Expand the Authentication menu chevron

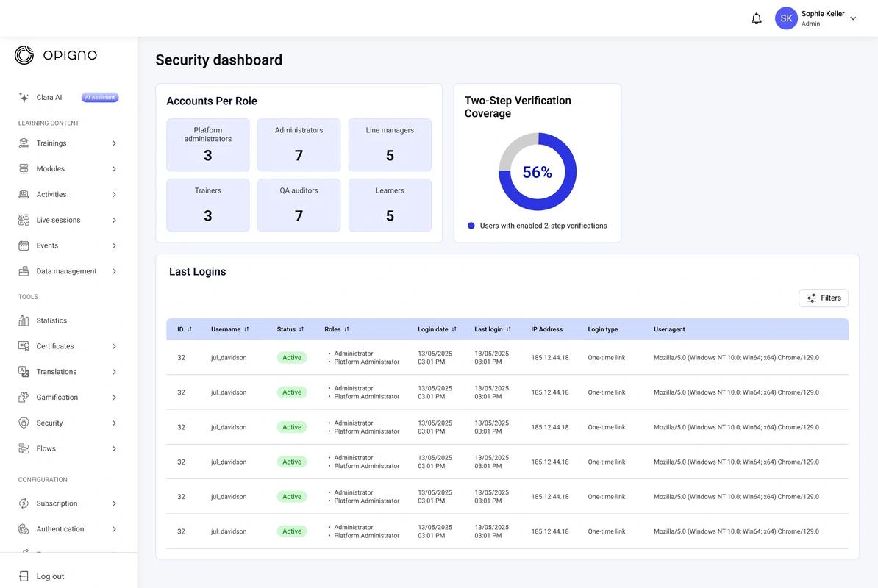[114, 529]
